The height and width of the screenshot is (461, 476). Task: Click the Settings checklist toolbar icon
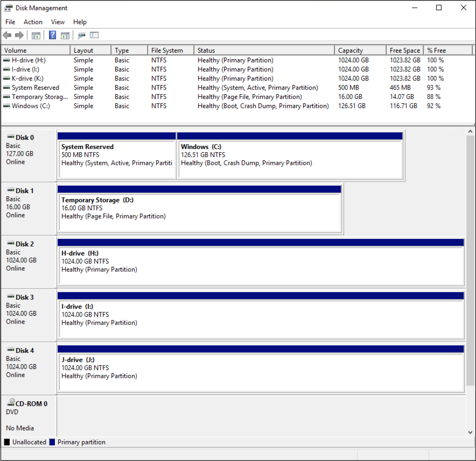(94, 35)
